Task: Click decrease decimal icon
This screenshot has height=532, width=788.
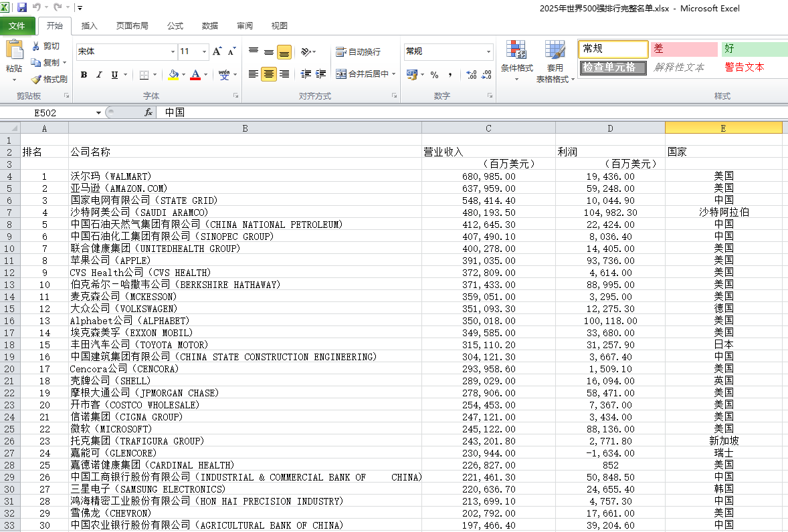Action: tap(486, 75)
